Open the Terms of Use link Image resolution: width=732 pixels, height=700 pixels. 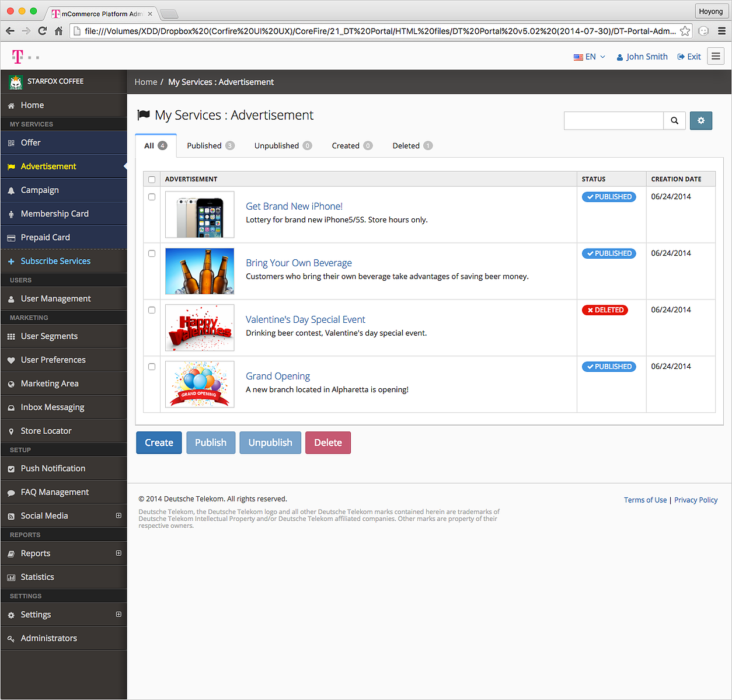coord(645,500)
